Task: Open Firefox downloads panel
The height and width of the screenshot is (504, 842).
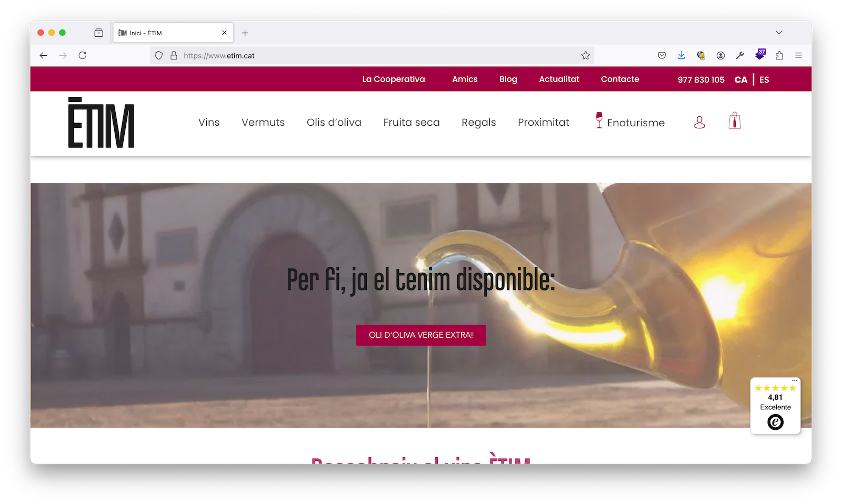Action: point(681,56)
